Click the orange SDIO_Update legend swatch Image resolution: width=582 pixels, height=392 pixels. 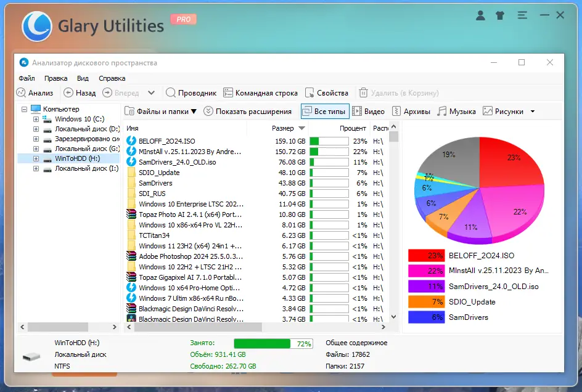(x=426, y=302)
